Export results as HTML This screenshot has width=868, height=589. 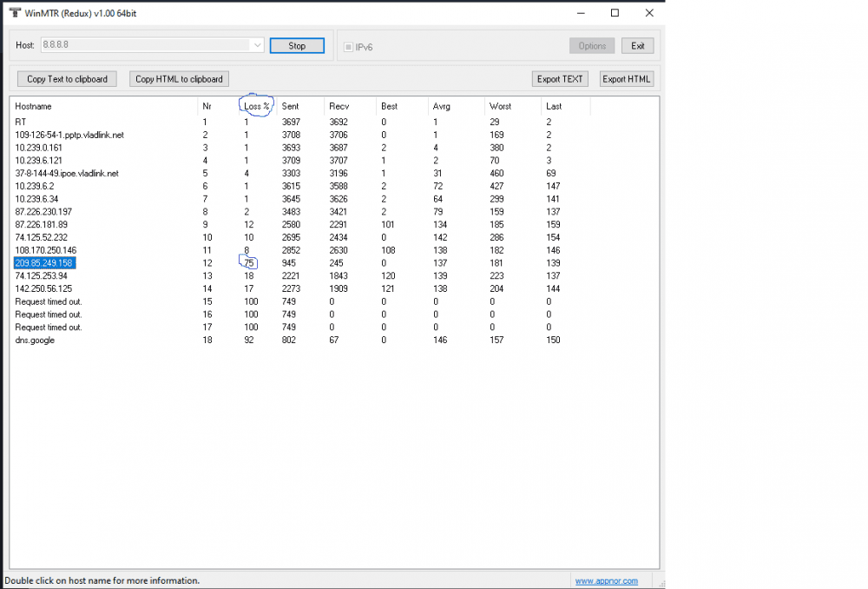(626, 79)
